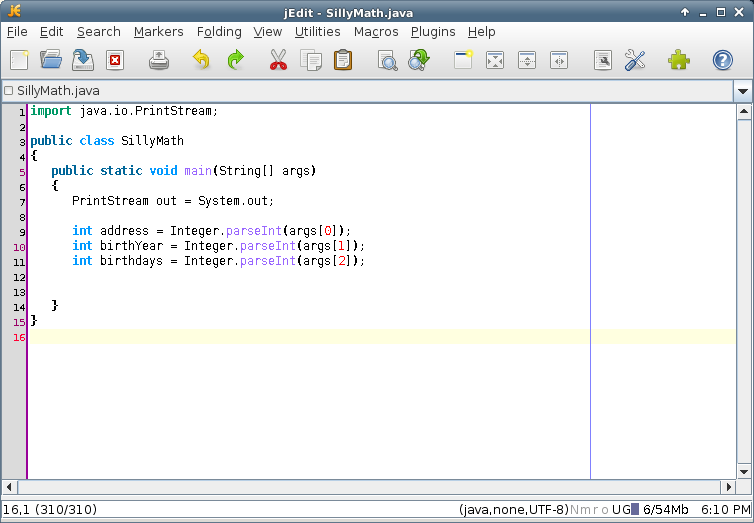Screen dimensions: 754x523
Task: Click the New File toolbar icon
Action: (19, 61)
